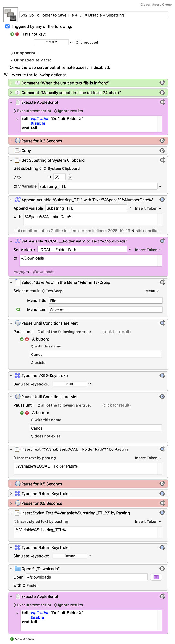Viewport: 175px width, 644px height.
Task: Open gear menu for Select "Save As…" menu action
Action: tap(162, 282)
